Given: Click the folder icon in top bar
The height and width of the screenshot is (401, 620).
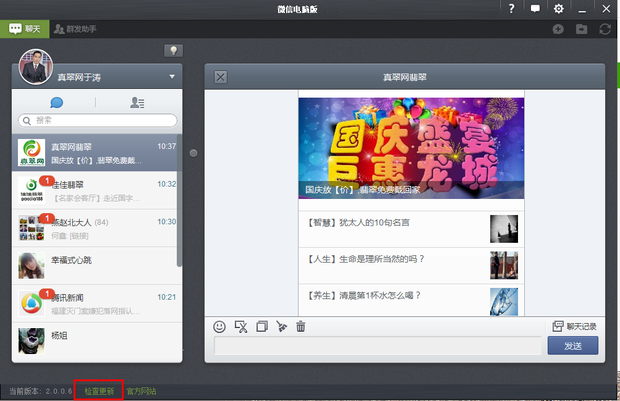Looking at the screenshot, I should click(581, 29).
